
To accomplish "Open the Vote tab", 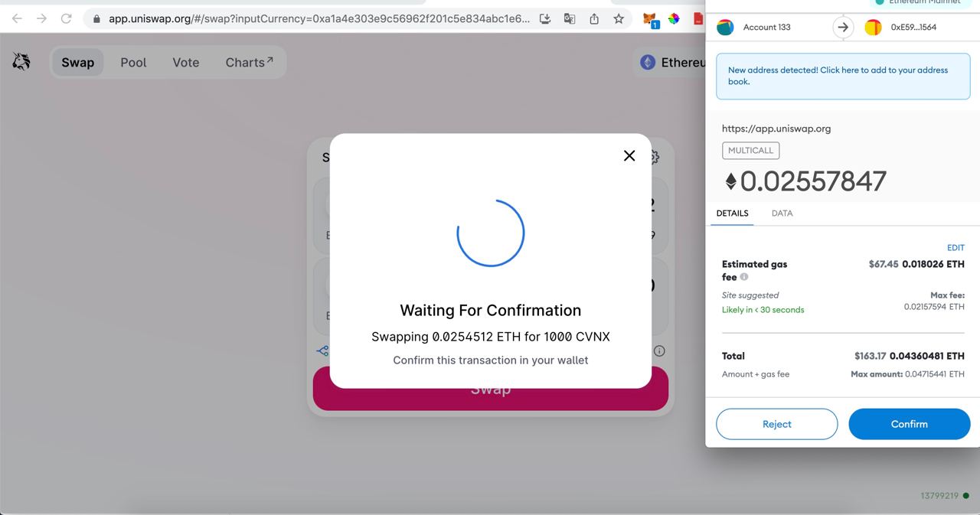I will (185, 63).
